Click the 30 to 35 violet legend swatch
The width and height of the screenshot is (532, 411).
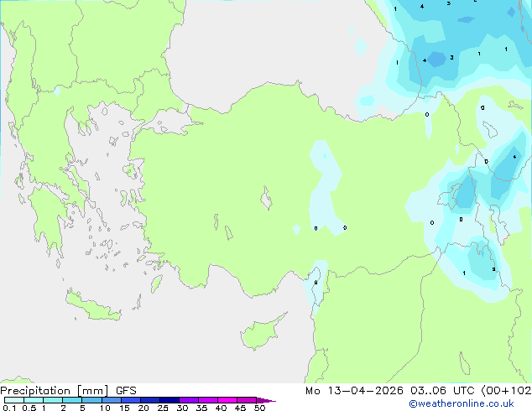click(188, 400)
